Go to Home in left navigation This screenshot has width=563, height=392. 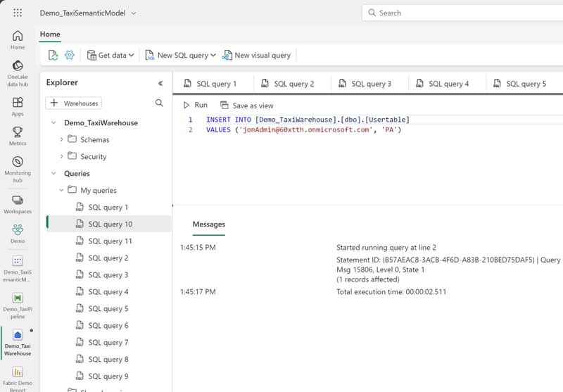point(18,40)
